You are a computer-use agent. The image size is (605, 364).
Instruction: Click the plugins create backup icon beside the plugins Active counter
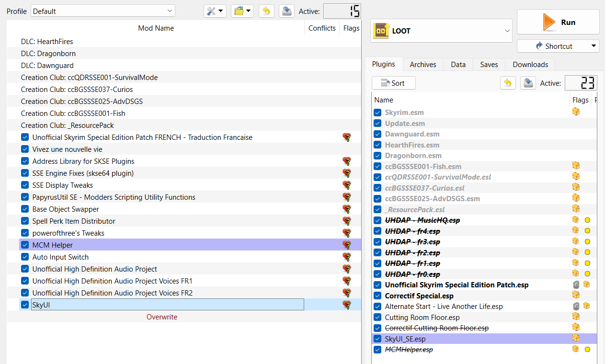(x=528, y=83)
